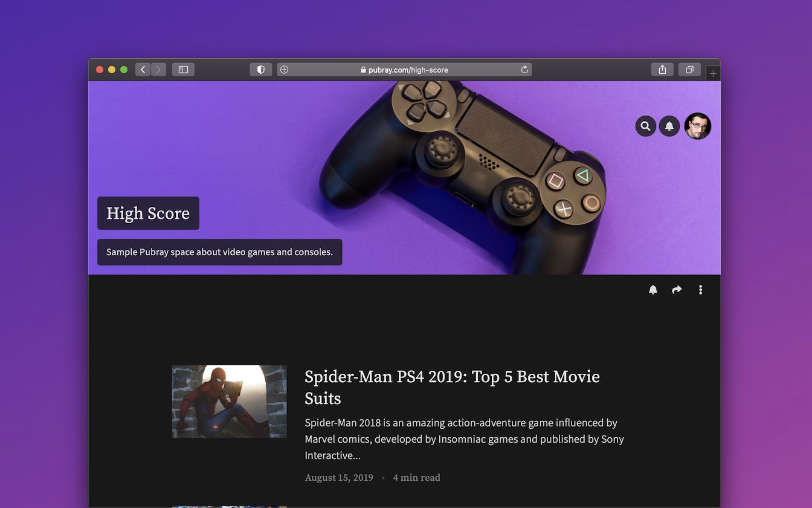Go forward with Safari's forward arrow
This screenshot has height=508, width=812.
(158, 70)
